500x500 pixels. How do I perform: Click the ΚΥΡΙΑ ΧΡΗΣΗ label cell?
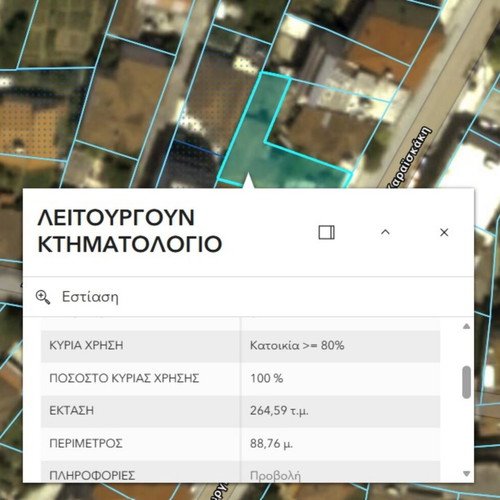(140, 345)
